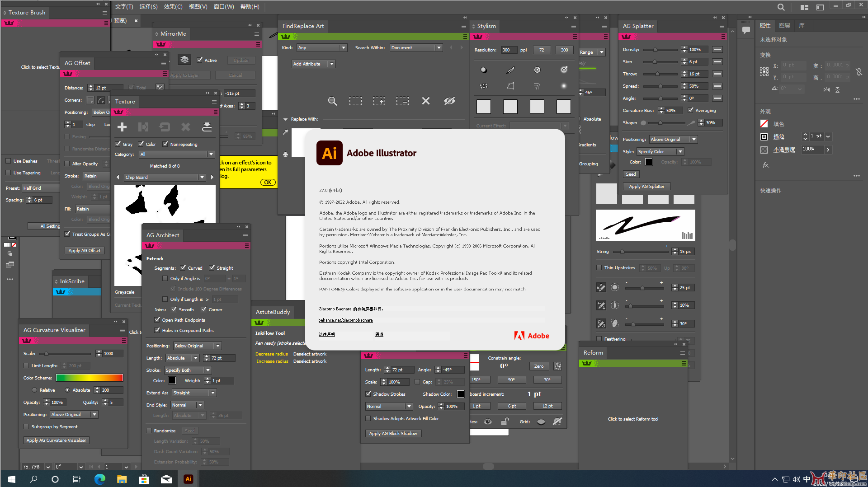Toggle the Active checkbox in MirrorMe
The image size is (868, 487).
click(200, 60)
